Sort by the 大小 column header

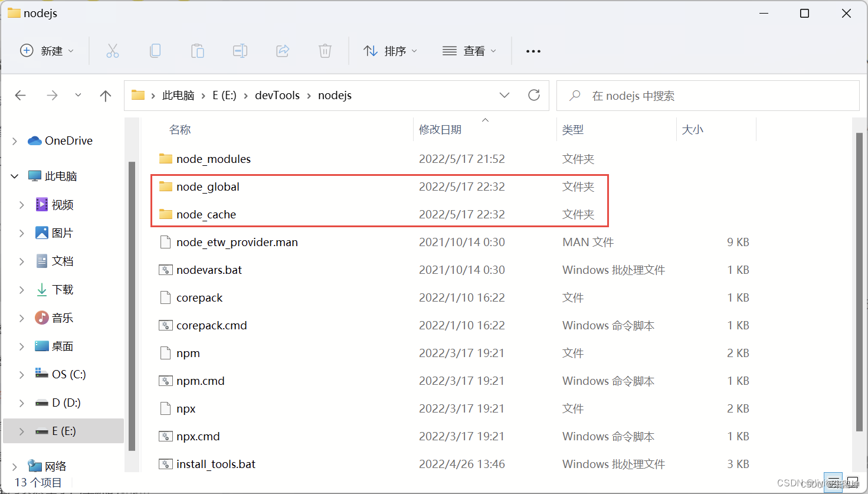click(693, 129)
